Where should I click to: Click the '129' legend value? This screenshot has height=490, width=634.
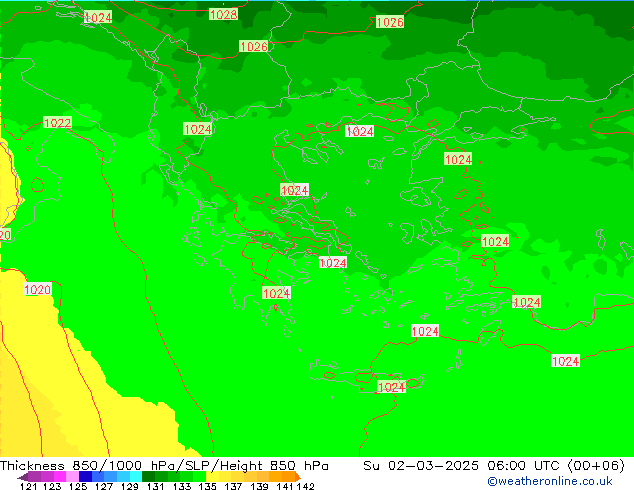point(130,486)
